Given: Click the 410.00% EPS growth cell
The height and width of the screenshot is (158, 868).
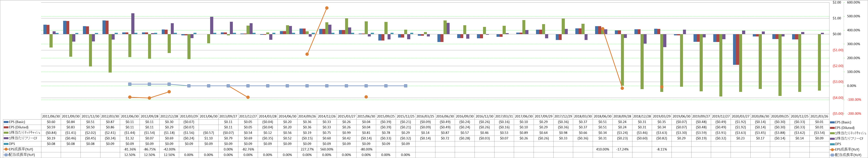Looking at the screenshot, I should point(602,149).
